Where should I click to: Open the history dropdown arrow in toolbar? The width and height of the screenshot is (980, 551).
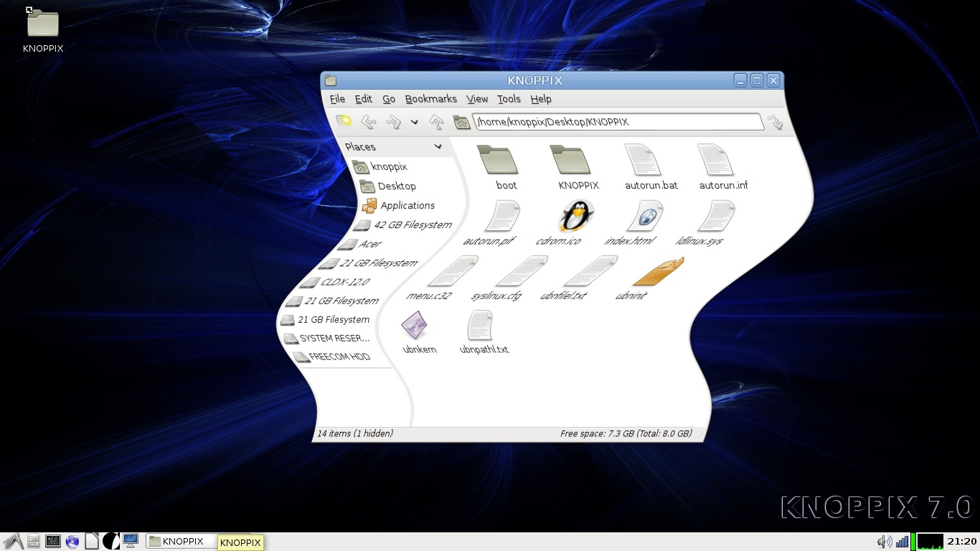[414, 123]
